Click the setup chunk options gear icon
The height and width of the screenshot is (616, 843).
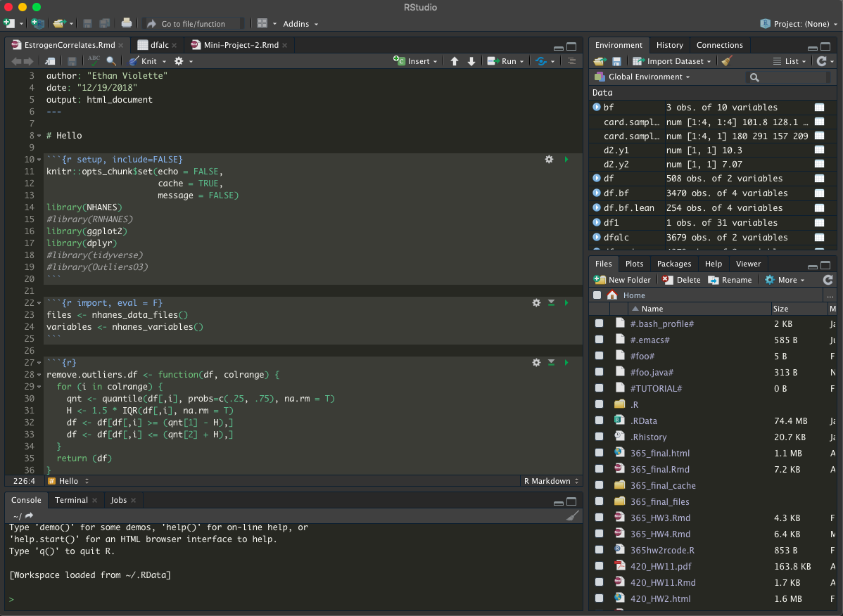[x=549, y=160]
